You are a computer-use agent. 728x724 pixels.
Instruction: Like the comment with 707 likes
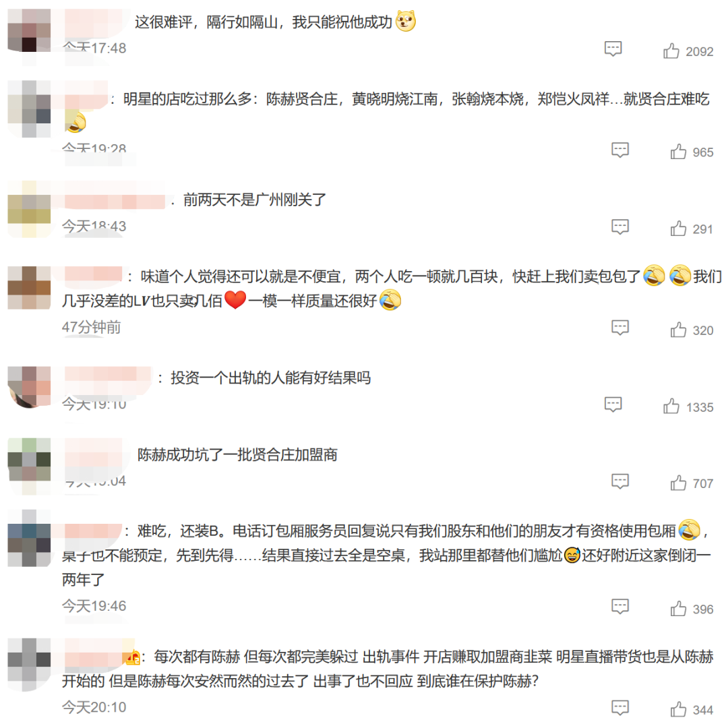678,483
